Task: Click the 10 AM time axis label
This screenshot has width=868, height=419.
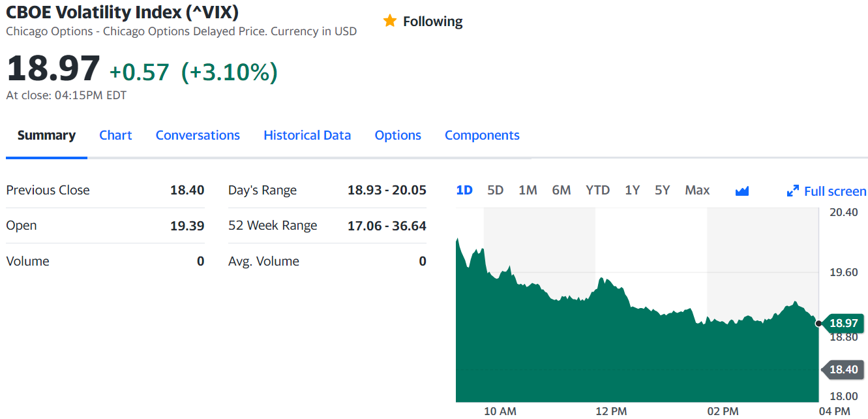Action: (x=500, y=411)
